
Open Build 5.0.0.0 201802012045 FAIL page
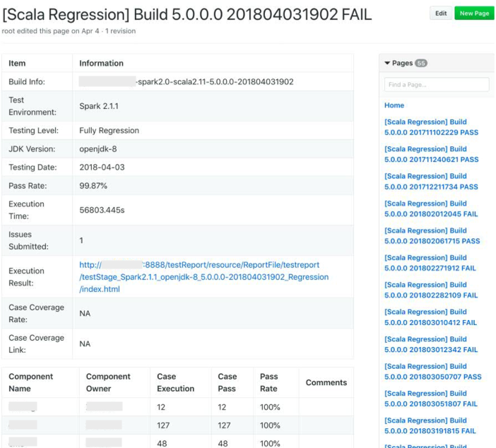click(431, 209)
